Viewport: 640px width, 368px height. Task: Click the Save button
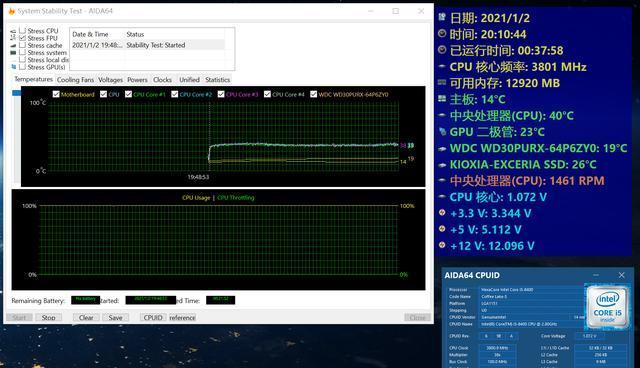[x=116, y=317]
